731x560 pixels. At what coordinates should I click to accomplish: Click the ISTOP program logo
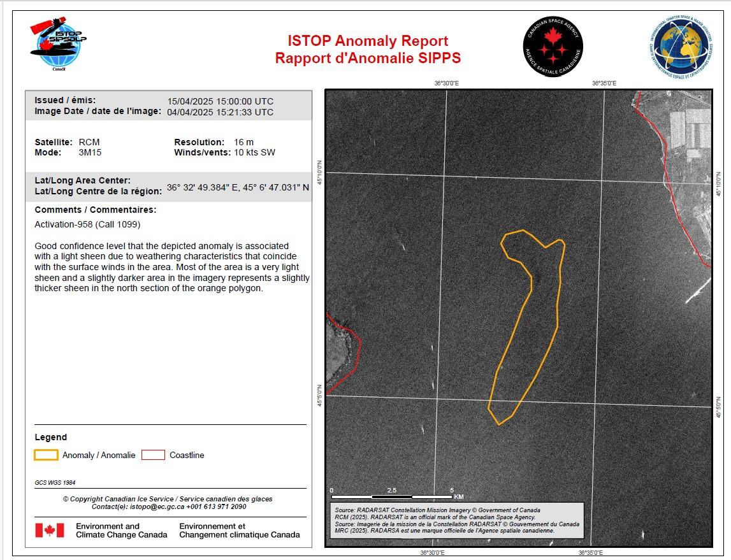pyautogui.click(x=58, y=47)
